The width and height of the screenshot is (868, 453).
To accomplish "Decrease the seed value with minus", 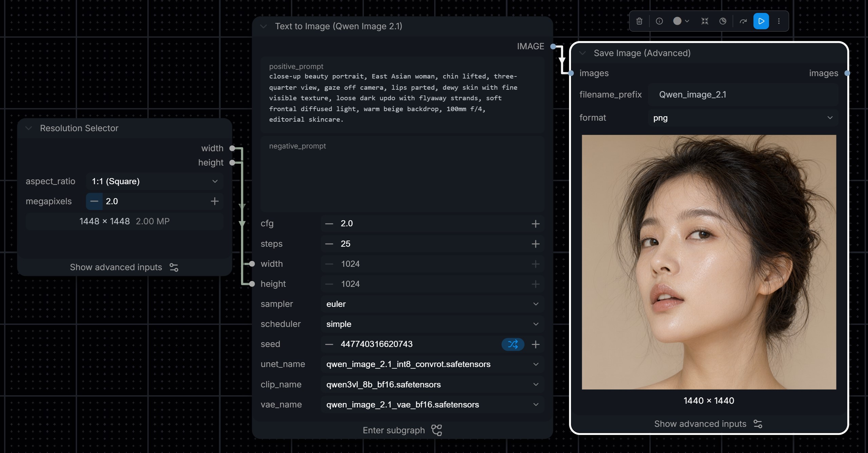I will [x=329, y=344].
